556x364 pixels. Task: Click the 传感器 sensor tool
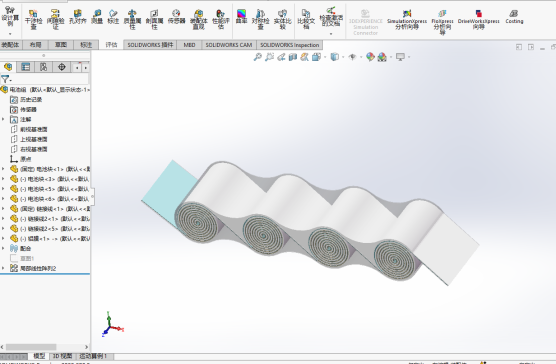point(176,17)
